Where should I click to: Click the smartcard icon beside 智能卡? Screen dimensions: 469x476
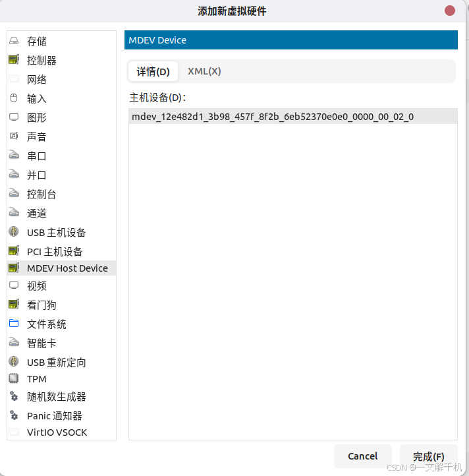(x=14, y=342)
